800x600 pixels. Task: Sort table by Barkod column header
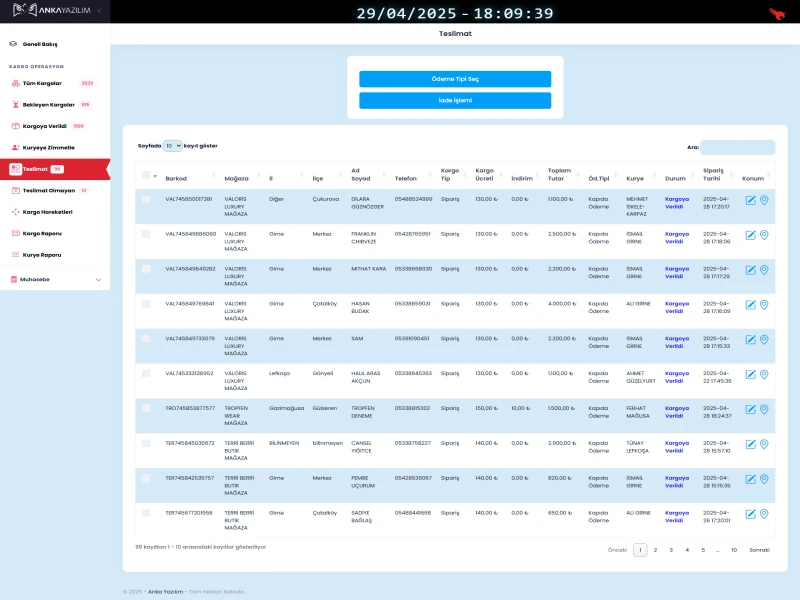[x=176, y=178]
